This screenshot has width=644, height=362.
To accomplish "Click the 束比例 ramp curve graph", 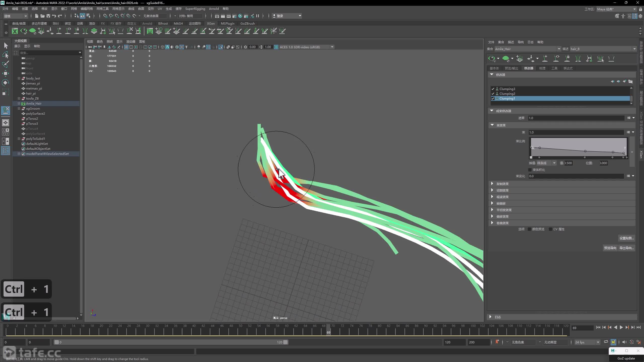I will coord(579,147).
